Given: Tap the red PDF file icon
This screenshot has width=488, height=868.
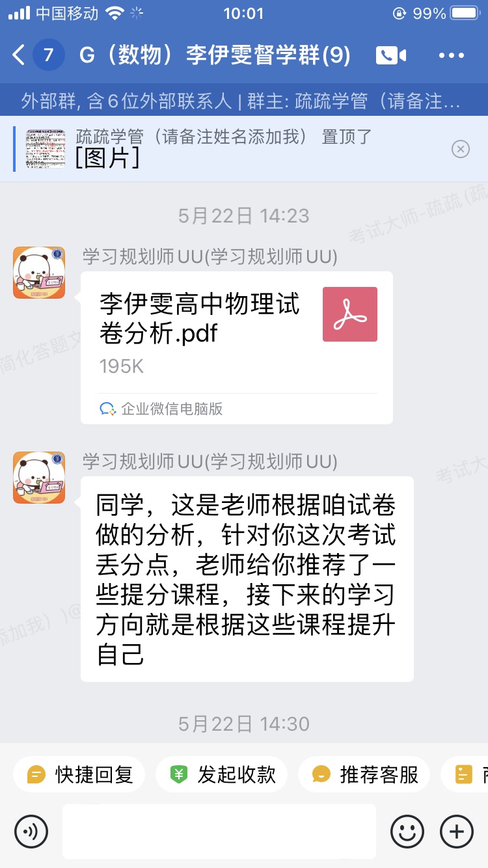Looking at the screenshot, I should coord(350,314).
